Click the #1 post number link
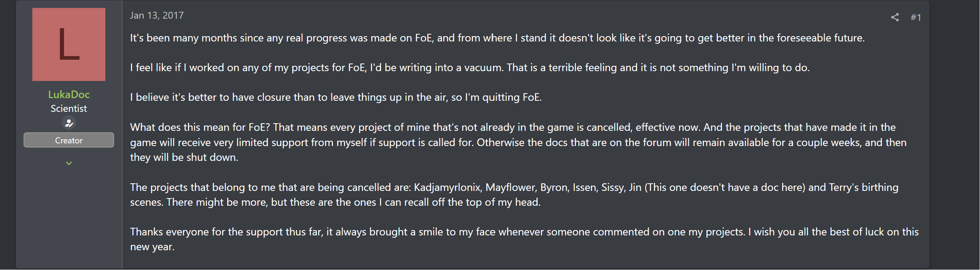Viewport: 980px width, 270px height. pos(916,17)
